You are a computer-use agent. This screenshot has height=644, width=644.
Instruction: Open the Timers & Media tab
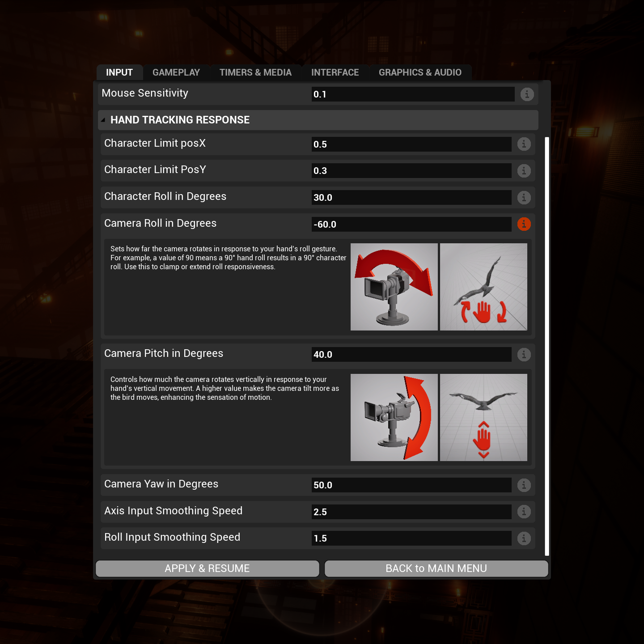255,72
